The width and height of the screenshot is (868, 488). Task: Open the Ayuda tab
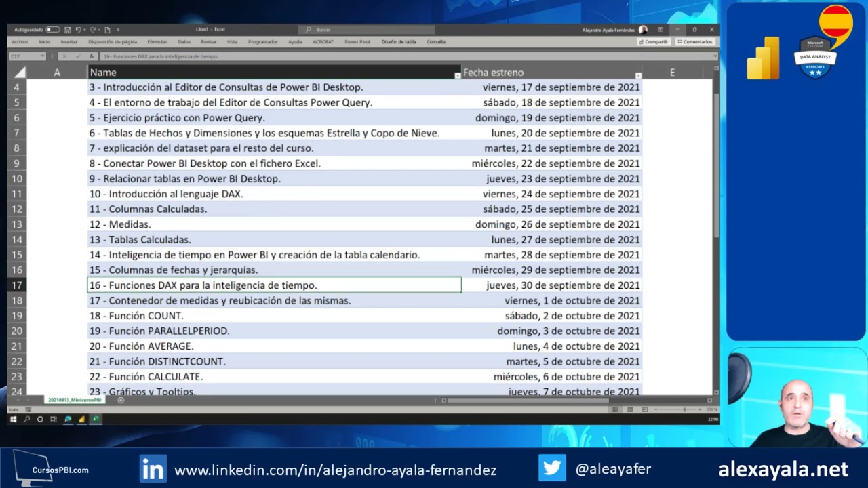[x=295, y=42]
